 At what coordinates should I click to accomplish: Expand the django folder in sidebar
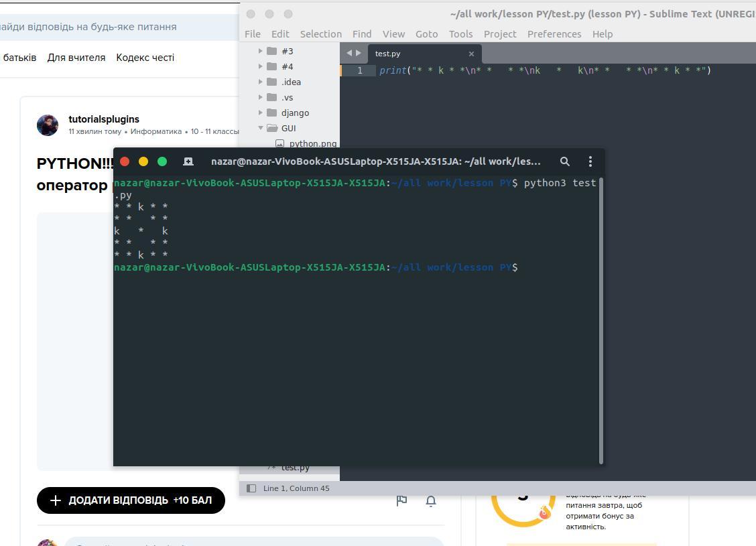coord(261,113)
